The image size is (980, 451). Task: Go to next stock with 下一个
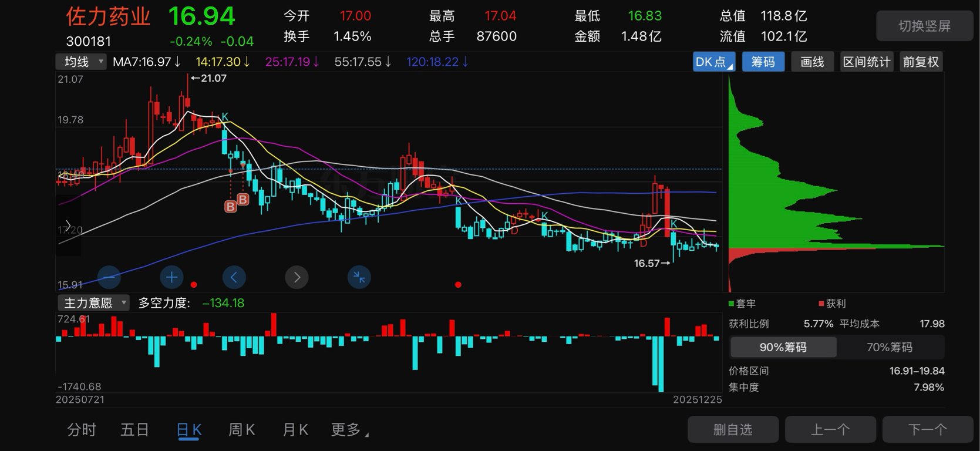[x=928, y=430]
